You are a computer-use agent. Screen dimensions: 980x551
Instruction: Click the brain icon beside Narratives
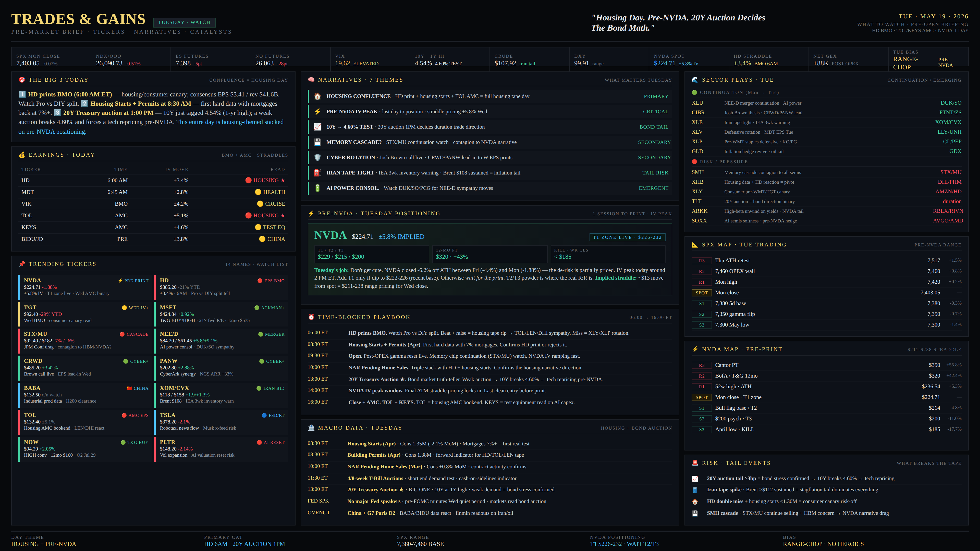pyautogui.click(x=311, y=80)
